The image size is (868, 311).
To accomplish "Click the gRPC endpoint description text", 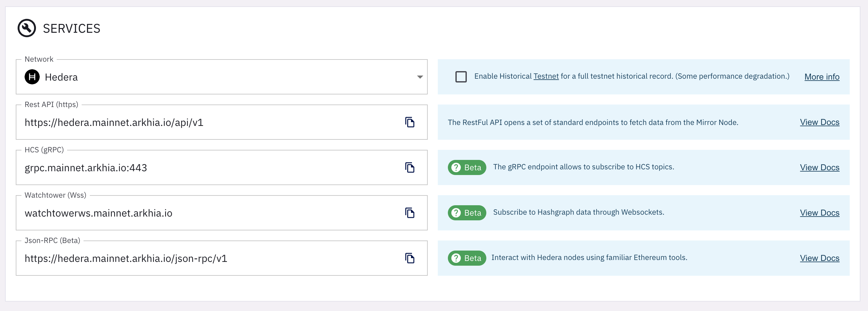I will coord(583,167).
